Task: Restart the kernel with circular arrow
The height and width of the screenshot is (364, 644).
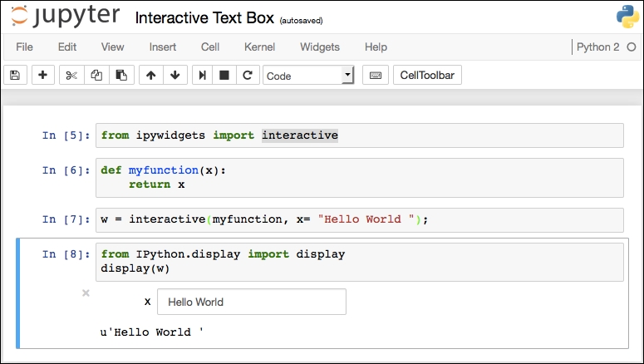Action: point(248,75)
